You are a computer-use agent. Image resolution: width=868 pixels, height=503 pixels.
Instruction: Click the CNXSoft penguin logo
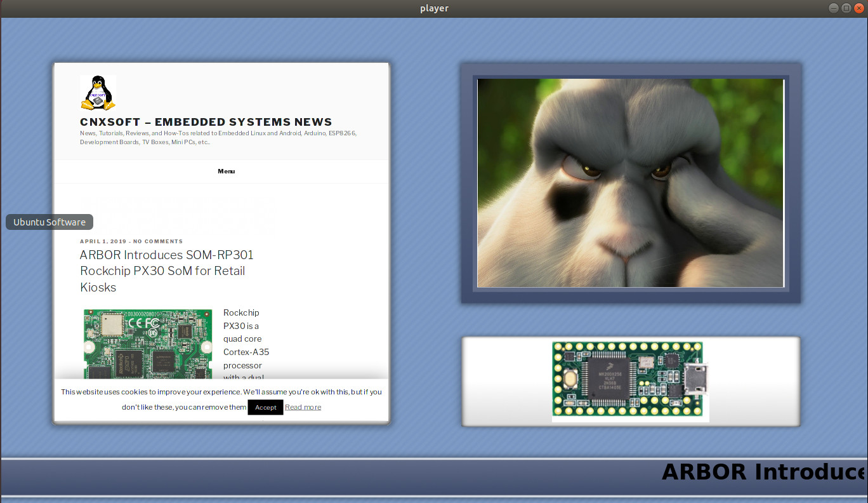coord(98,93)
